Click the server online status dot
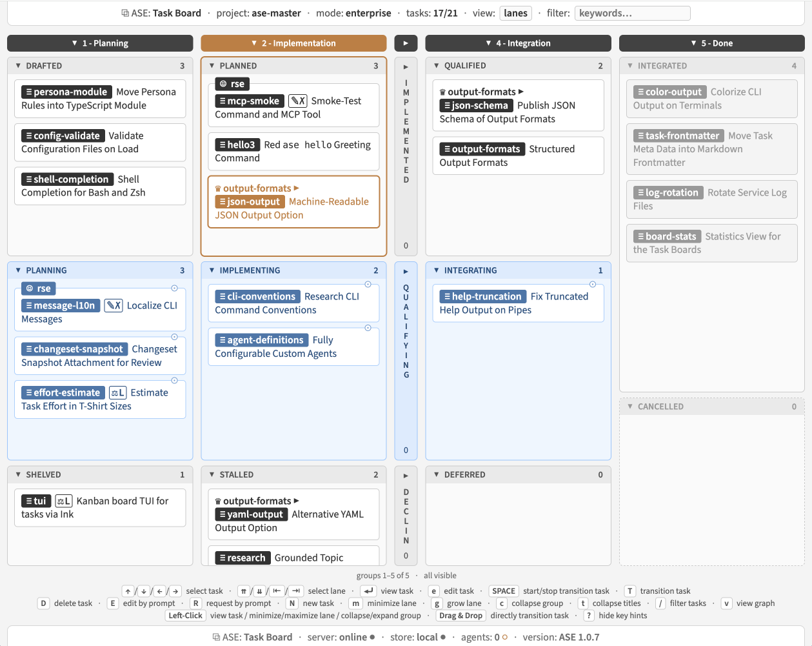The image size is (812, 646). 372,638
